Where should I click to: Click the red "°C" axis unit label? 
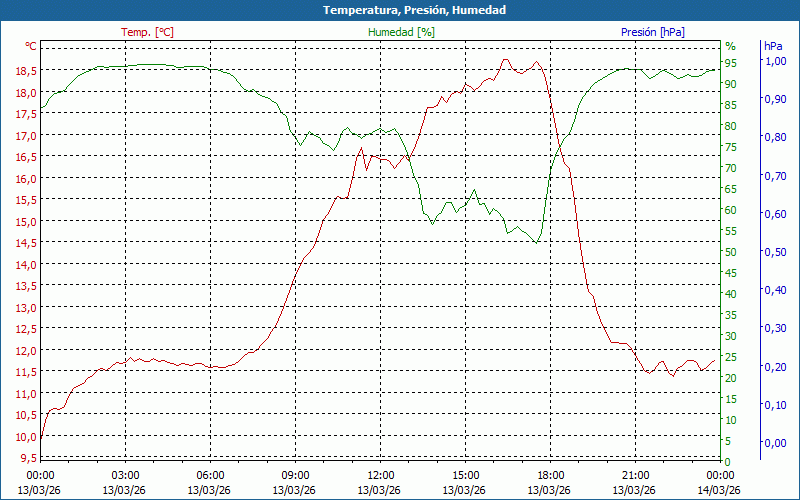30,46
